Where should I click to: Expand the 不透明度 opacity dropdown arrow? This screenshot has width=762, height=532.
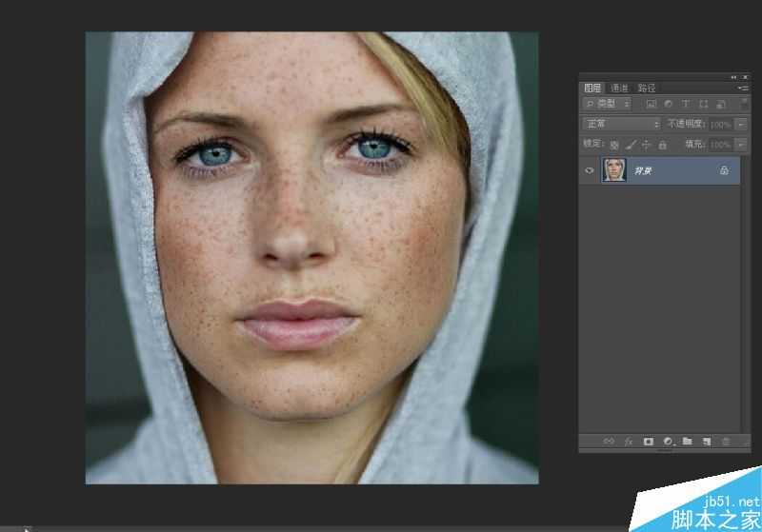(x=740, y=124)
